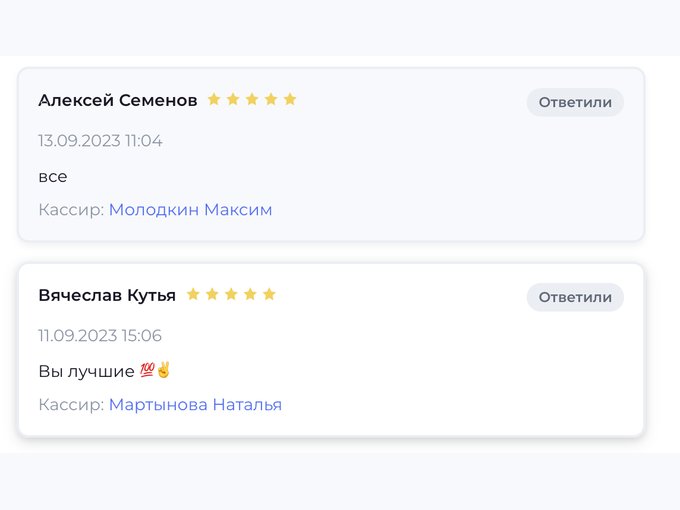Open Ответили badge on Вячеслав Кутья's review
Viewport: 680px width, 510px height.
point(575,298)
